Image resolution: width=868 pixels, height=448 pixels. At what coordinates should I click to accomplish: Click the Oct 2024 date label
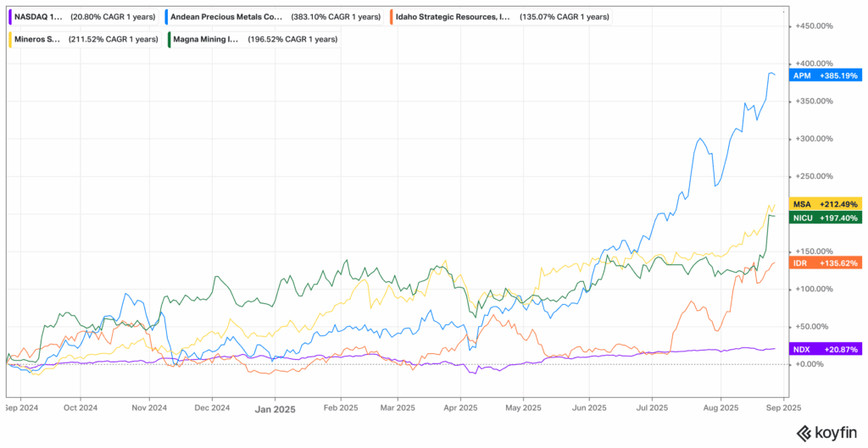tap(81, 409)
